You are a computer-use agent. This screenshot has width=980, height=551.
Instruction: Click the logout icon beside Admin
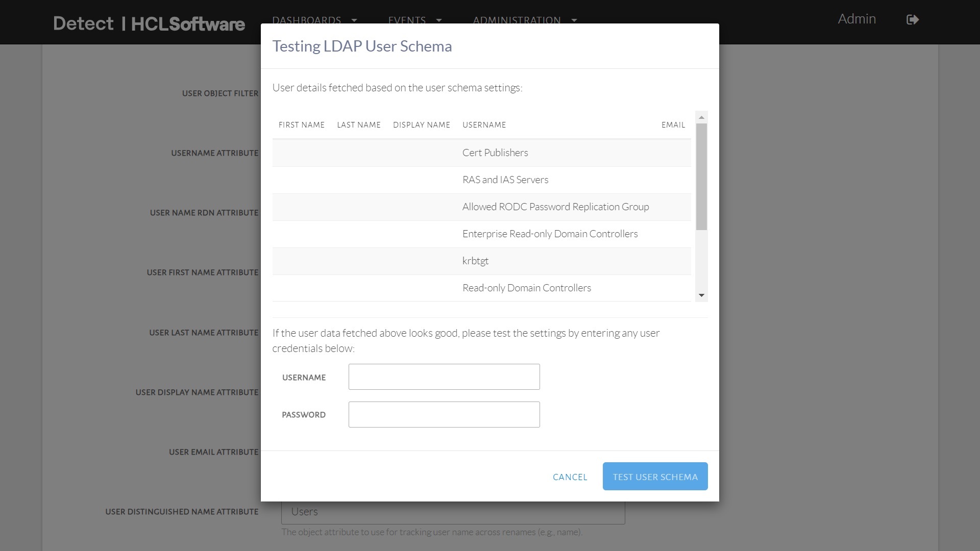[912, 19]
